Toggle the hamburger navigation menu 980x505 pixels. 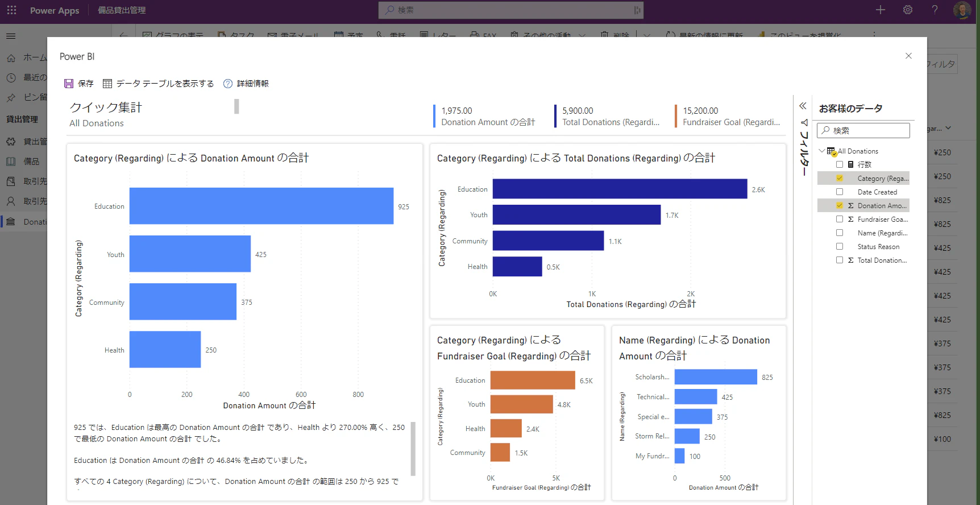coord(11,36)
